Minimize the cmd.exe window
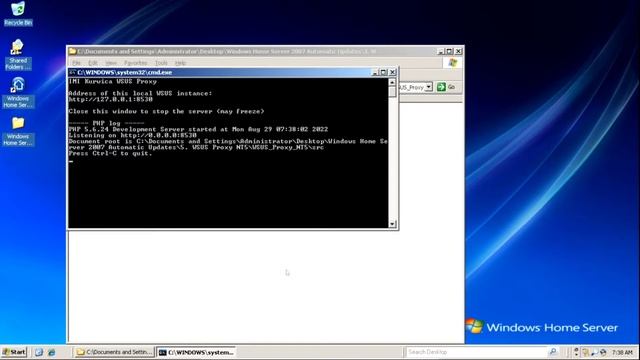This screenshot has height=360, width=640. [375, 72]
